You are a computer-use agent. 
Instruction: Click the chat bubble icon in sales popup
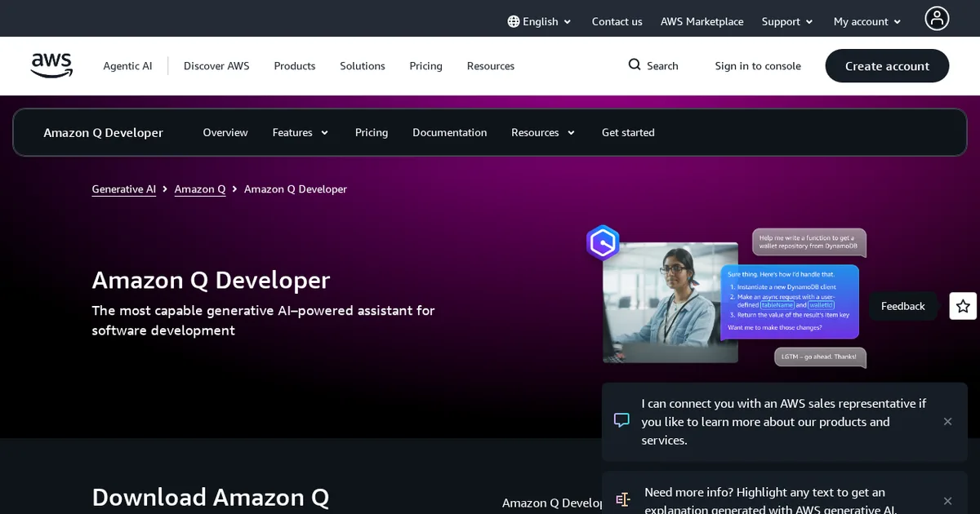pyautogui.click(x=621, y=420)
